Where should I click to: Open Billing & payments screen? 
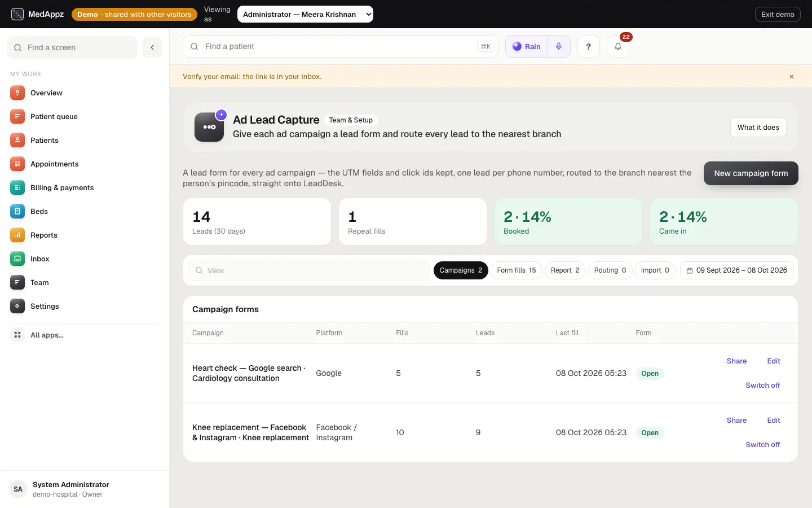[85, 188]
